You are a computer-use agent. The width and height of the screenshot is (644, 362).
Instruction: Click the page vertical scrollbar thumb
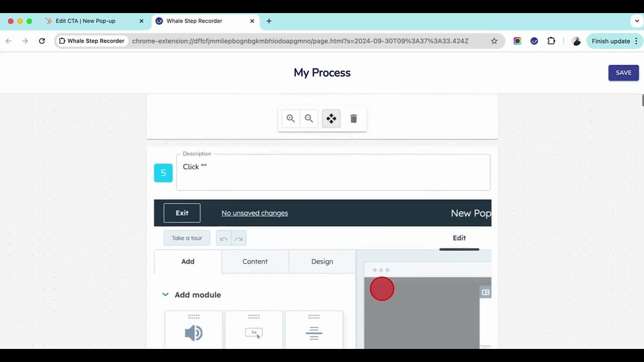click(642, 100)
